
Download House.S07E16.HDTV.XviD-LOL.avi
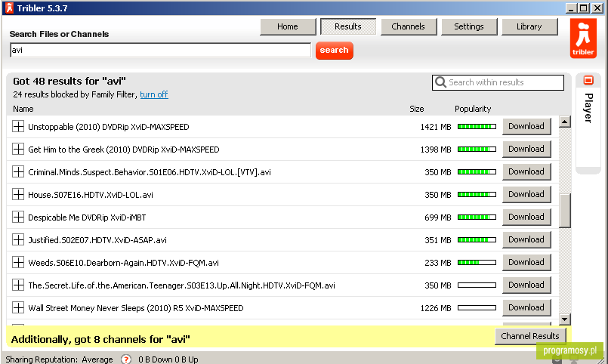point(526,194)
